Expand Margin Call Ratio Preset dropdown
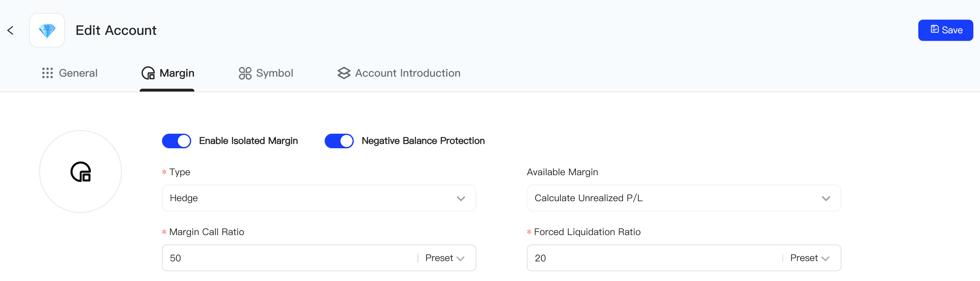 (x=445, y=258)
